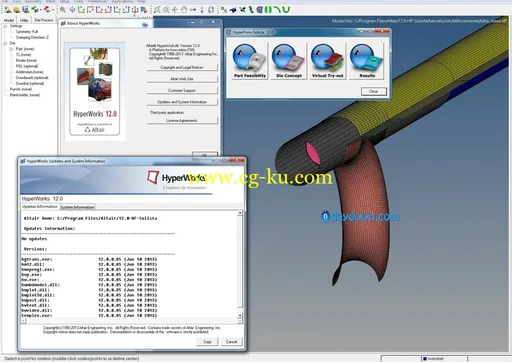Click Copyright and Legal Notices button

tap(182, 67)
